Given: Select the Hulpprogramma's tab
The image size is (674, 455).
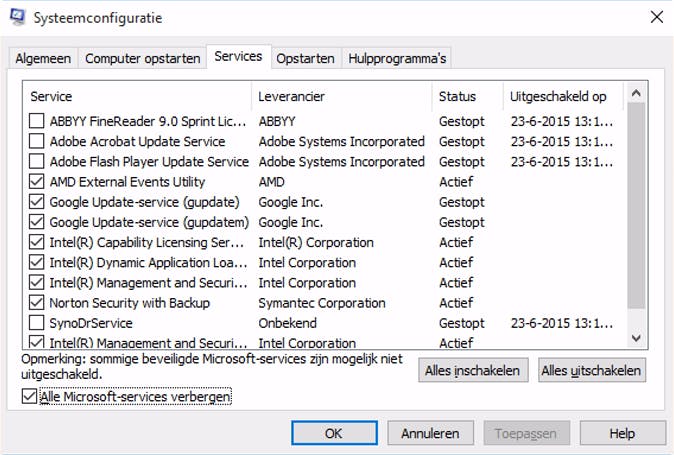Looking at the screenshot, I should point(397,58).
